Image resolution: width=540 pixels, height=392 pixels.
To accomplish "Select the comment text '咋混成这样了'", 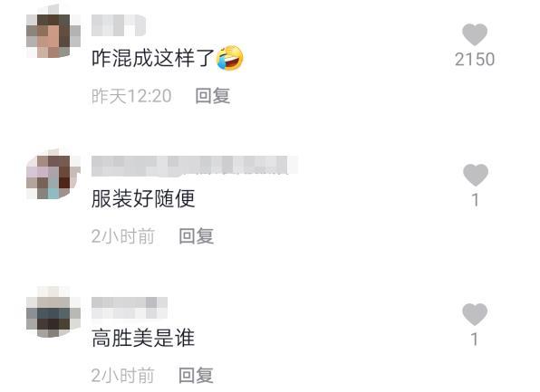I will [153, 58].
